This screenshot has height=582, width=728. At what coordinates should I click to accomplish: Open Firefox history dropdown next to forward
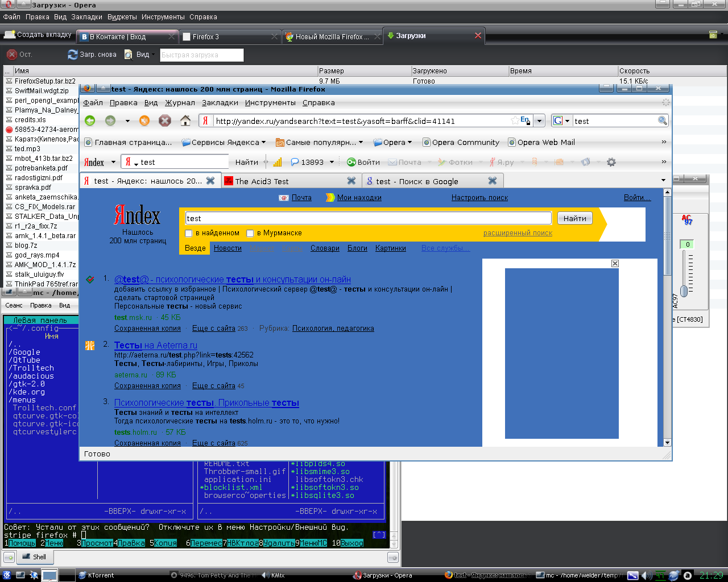(127, 120)
